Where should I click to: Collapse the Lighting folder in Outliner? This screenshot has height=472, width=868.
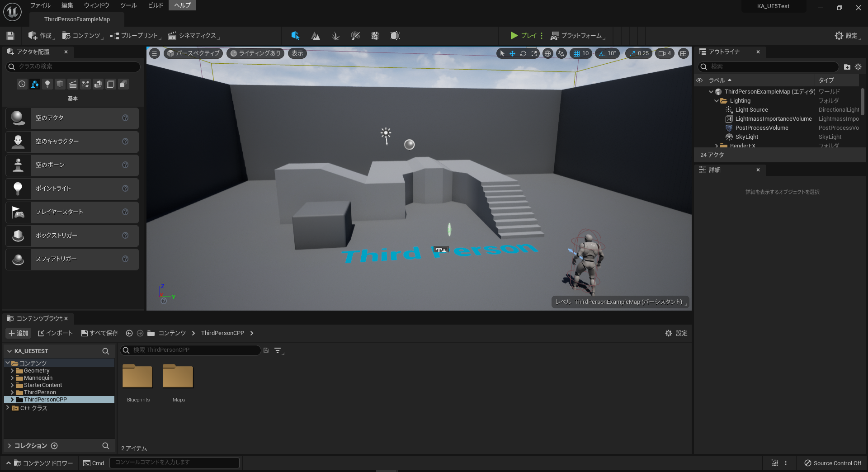pos(716,101)
